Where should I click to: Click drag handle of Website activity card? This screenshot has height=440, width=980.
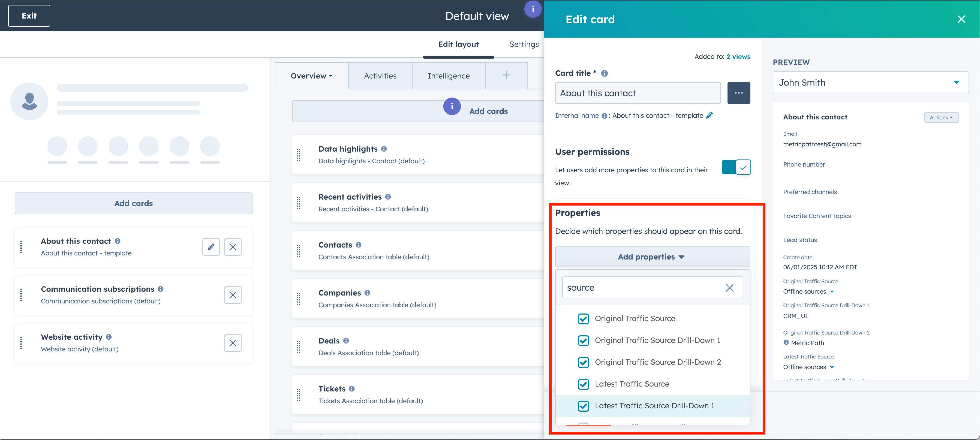tap(21, 343)
